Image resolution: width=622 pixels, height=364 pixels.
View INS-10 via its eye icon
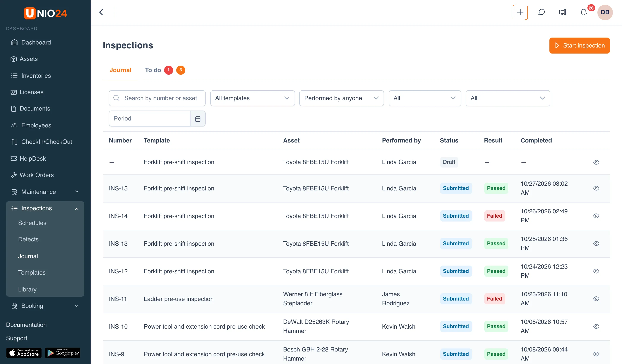pyautogui.click(x=596, y=326)
